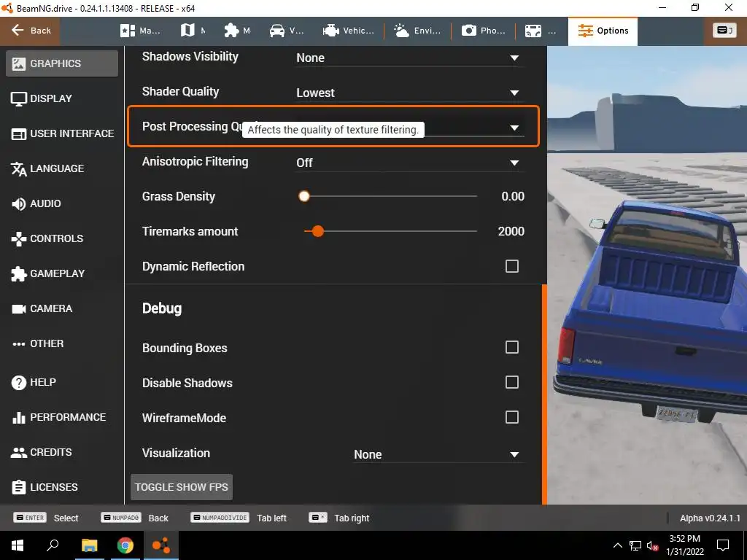The width and height of the screenshot is (747, 560).
Task: Open the CONTROLS settings
Action: click(62, 238)
